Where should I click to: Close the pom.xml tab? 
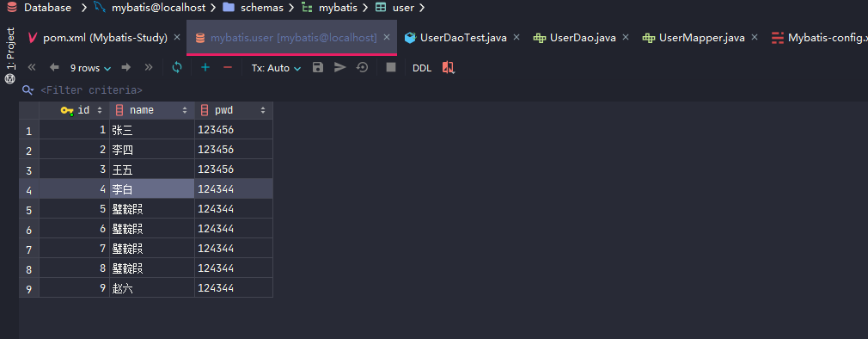177,37
